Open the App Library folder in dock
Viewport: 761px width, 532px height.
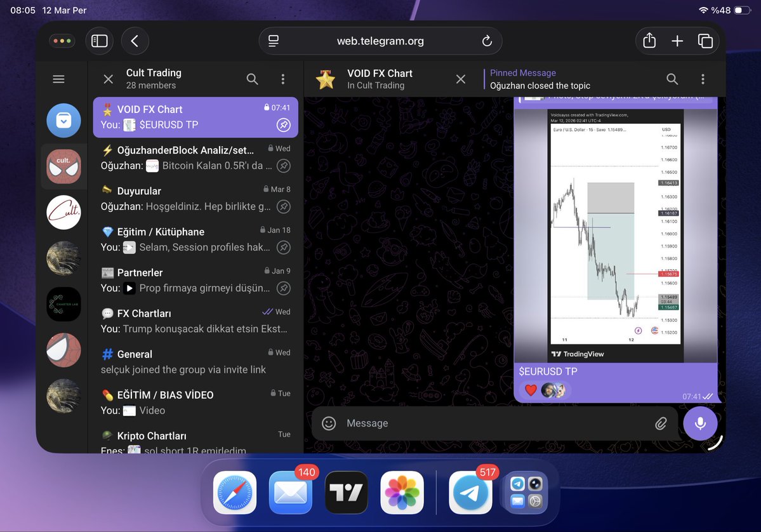tap(526, 492)
